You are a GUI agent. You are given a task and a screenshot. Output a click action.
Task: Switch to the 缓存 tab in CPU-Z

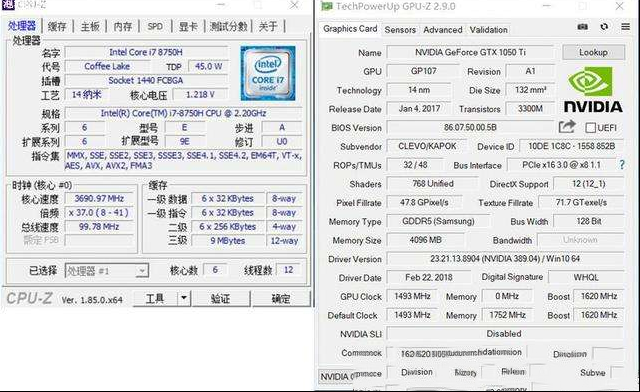pyautogui.click(x=57, y=27)
